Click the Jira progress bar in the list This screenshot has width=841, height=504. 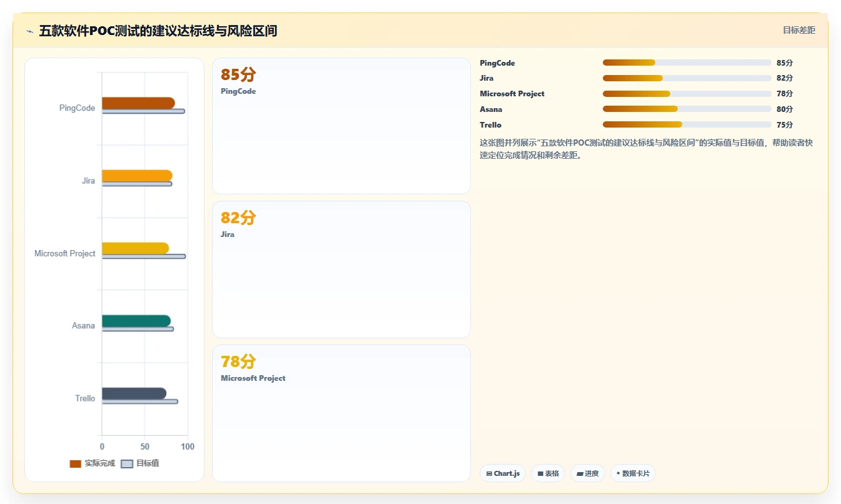[x=687, y=78]
